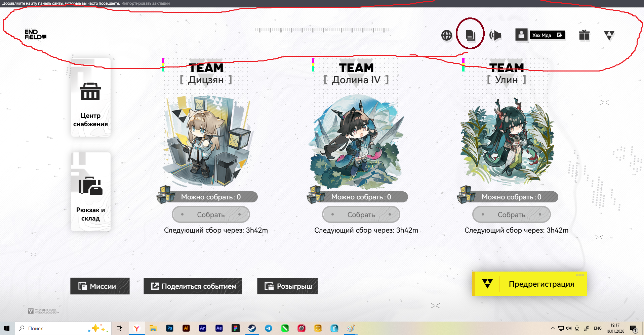Viewport: 644px width, 335px height.
Task: Open Рюкзак и склад card
Action: pyautogui.click(x=91, y=192)
